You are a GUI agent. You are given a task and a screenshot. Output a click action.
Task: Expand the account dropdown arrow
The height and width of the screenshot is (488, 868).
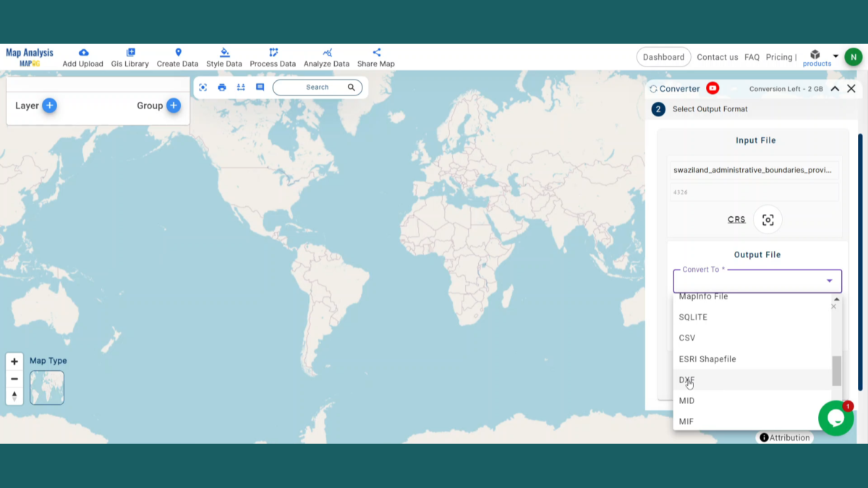835,56
